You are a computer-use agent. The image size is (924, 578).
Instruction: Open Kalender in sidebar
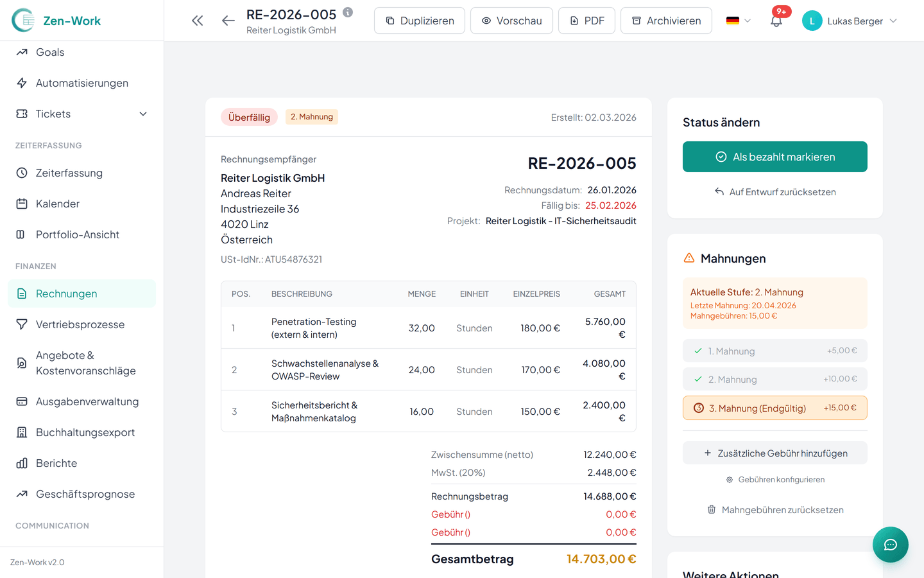click(81, 204)
